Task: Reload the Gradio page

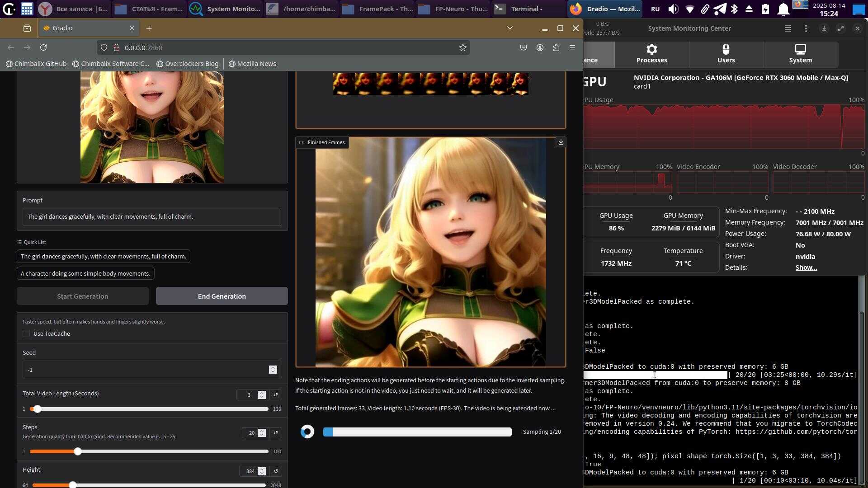Action: [x=43, y=47]
